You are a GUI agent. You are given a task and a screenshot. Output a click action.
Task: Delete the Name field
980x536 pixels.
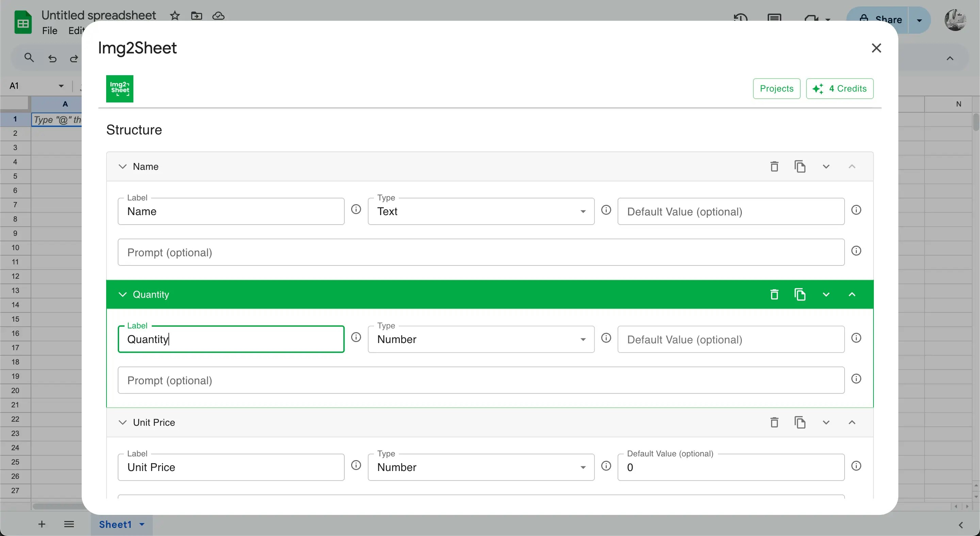coord(774,167)
